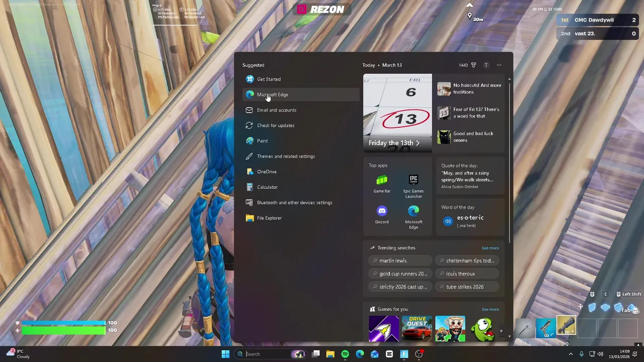Open the T account avatar in the search panel
644x362 pixels.
click(x=486, y=65)
